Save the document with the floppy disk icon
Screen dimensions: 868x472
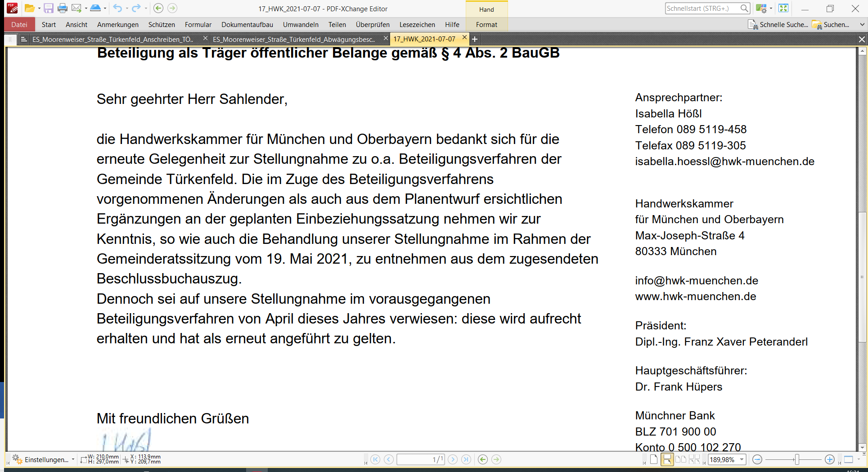[49, 8]
